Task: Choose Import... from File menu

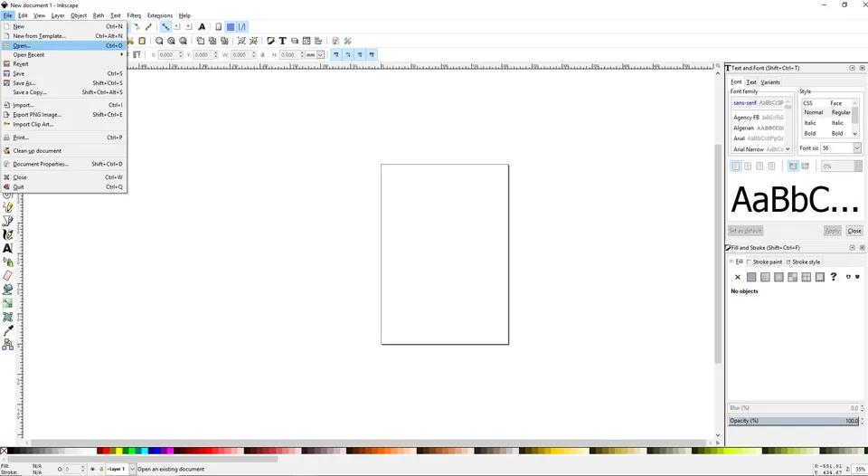Action: pos(64,105)
